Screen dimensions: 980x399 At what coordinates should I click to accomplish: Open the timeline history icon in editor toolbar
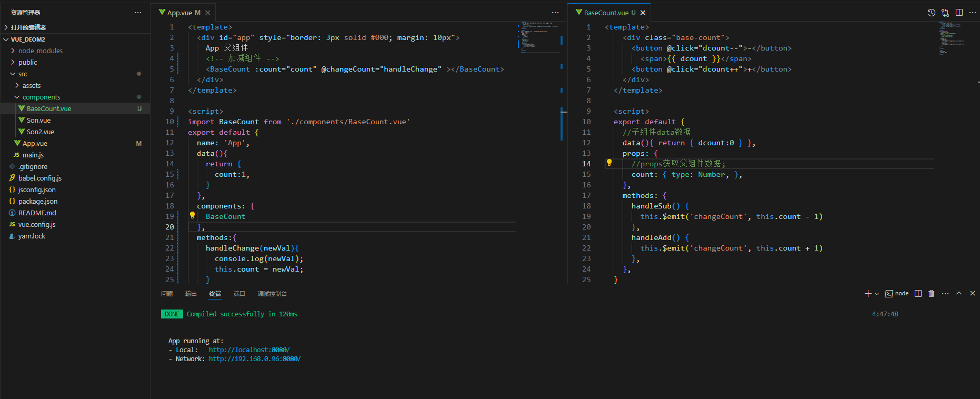click(931, 13)
